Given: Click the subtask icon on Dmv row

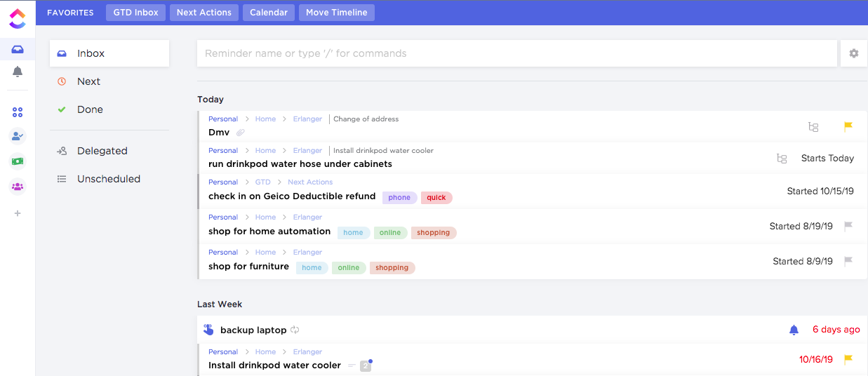Looking at the screenshot, I should tap(813, 127).
